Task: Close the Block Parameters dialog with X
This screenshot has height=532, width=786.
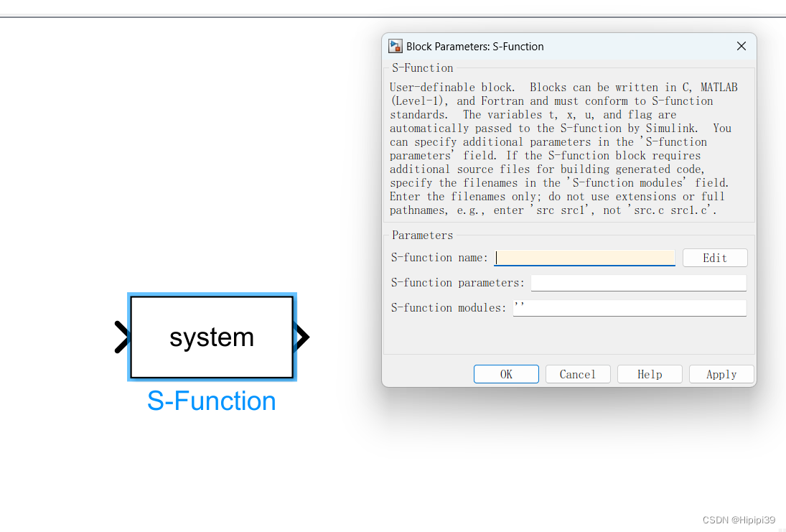Action: (741, 45)
